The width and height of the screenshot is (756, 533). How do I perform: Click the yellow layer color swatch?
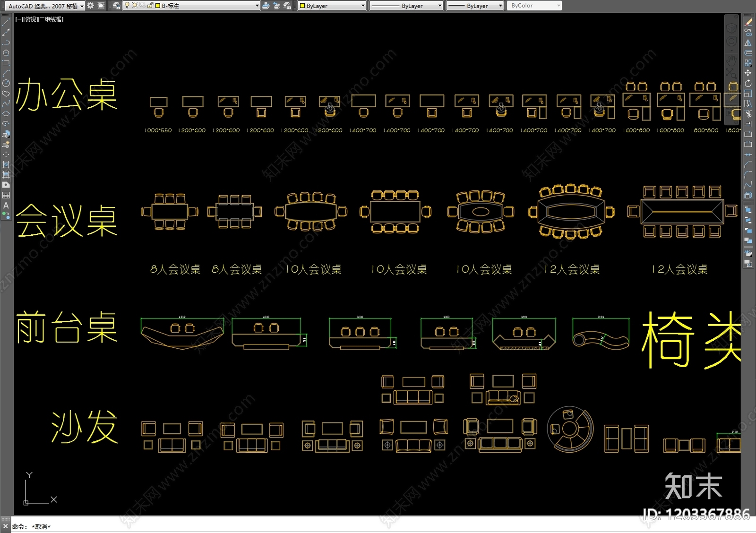(158, 6)
